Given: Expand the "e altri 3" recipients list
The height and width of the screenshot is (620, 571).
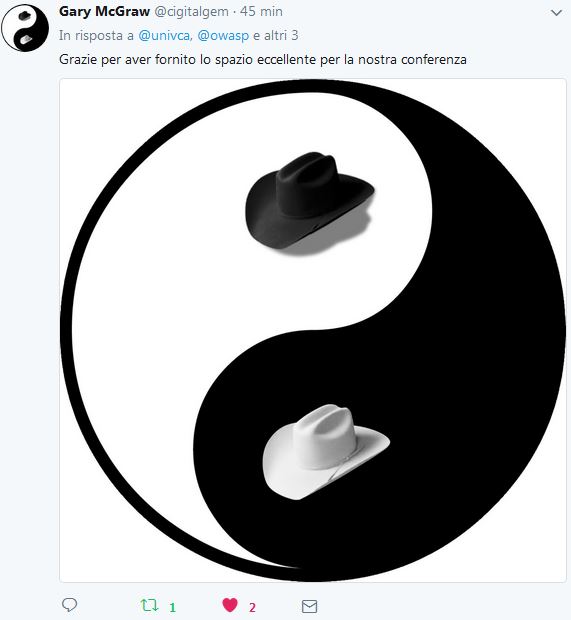Looking at the screenshot, I should (x=276, y=36).
